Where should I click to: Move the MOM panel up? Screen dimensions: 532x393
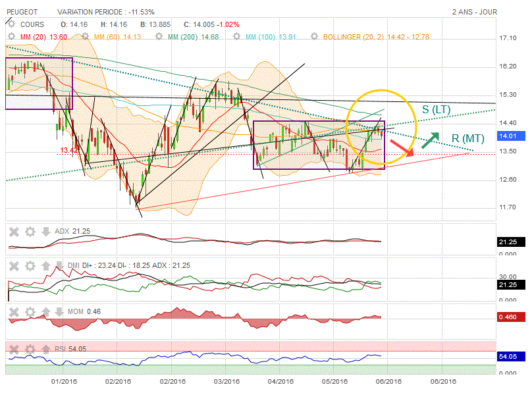[46, 312]
